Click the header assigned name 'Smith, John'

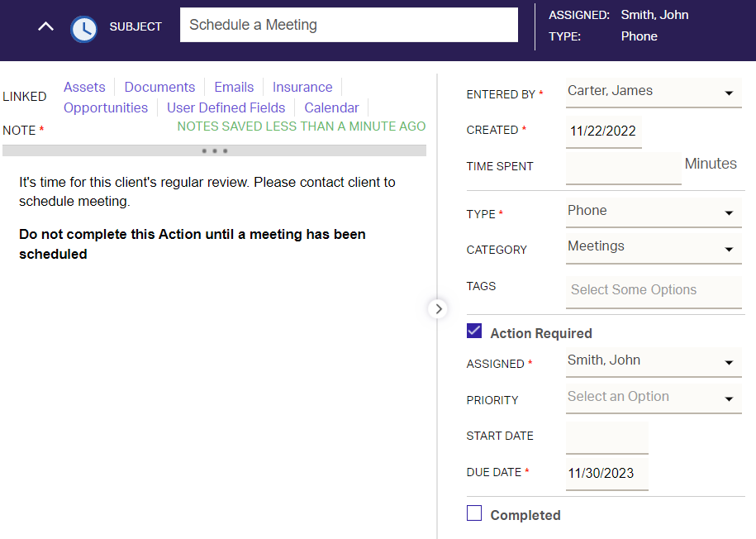click(654, 15)
